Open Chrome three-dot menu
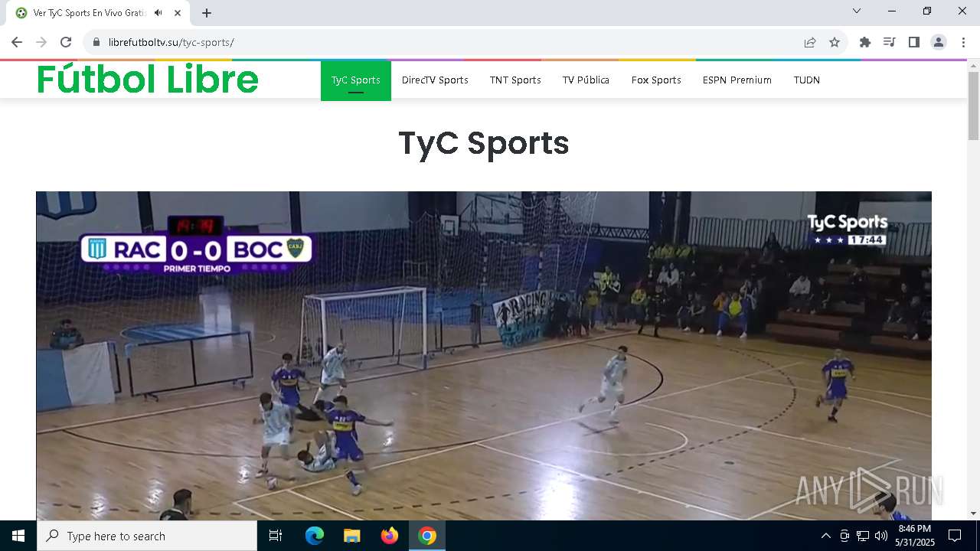The width and height of the screenshot is (980, 551). click(x=963, y=42)
